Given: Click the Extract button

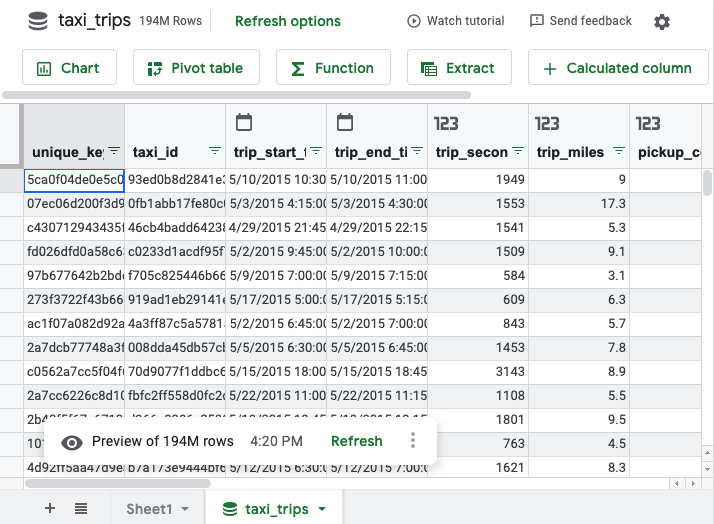Looking at the screenshot, I should 458,68.
